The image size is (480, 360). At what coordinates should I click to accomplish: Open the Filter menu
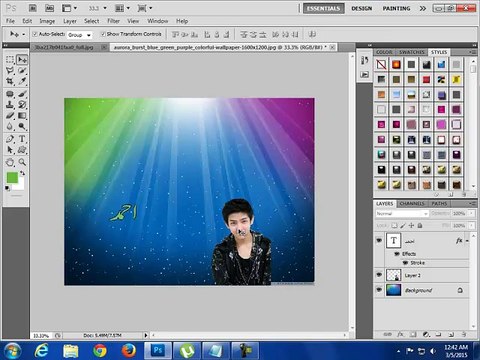[x=113, y=21]
